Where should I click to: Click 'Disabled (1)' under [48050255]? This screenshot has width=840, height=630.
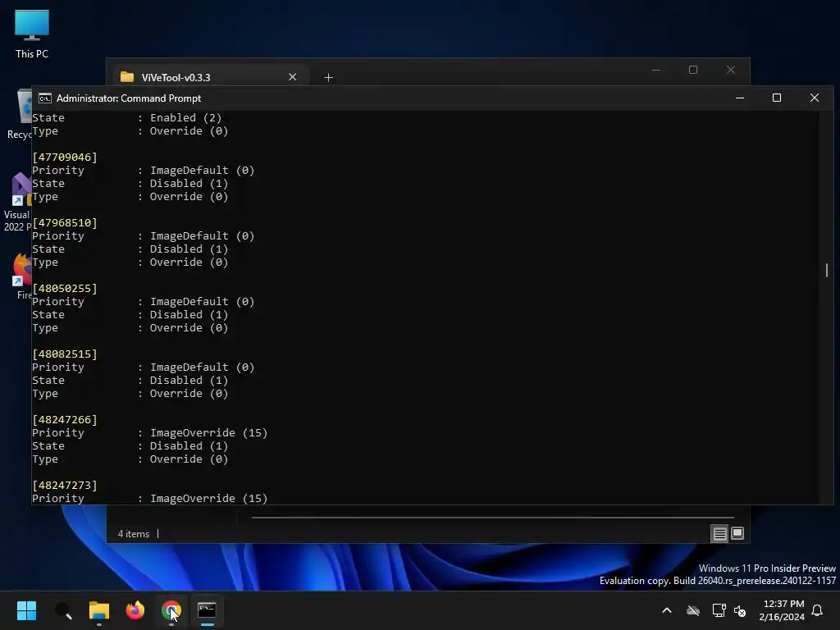click(189, 315)
